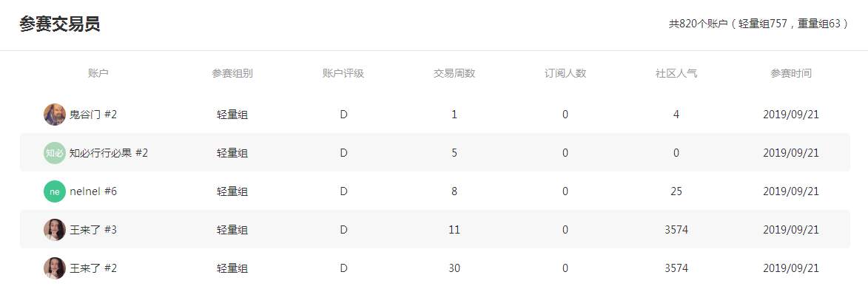
Task: Sort by the 账户评级 column header
Action: tap(343, 73)
